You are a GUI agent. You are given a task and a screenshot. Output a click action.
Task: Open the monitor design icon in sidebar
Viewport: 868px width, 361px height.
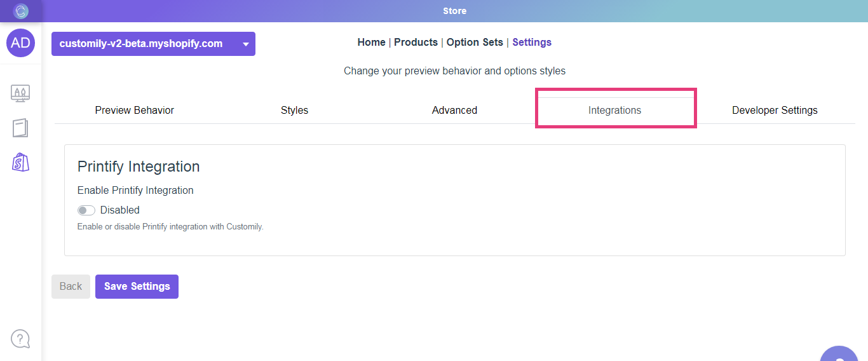[x=20, y=93]
